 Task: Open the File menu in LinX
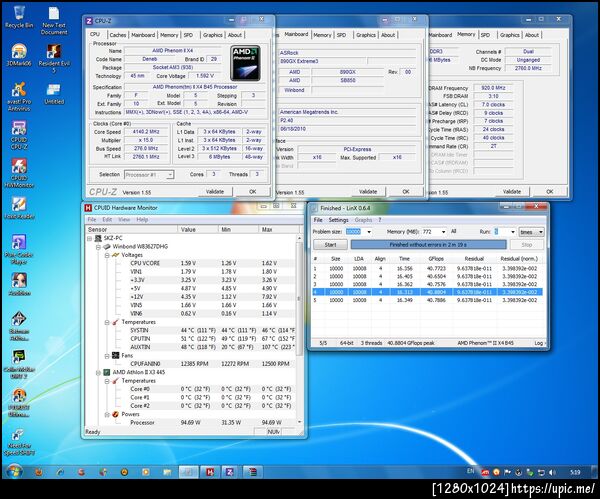click(x=318, y=220)
